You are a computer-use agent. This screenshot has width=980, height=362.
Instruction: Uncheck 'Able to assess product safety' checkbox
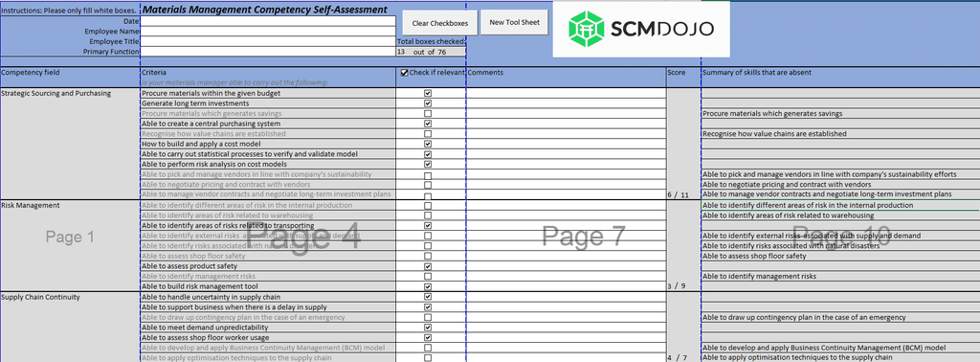pos(428,266)
